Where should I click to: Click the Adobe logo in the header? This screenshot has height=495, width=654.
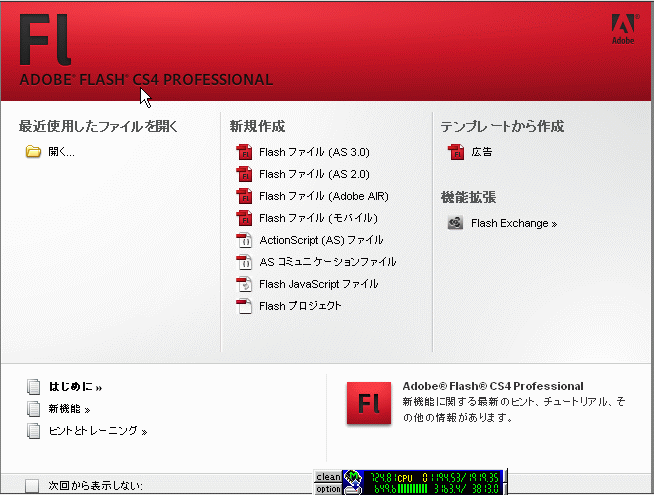coord(624,29)
